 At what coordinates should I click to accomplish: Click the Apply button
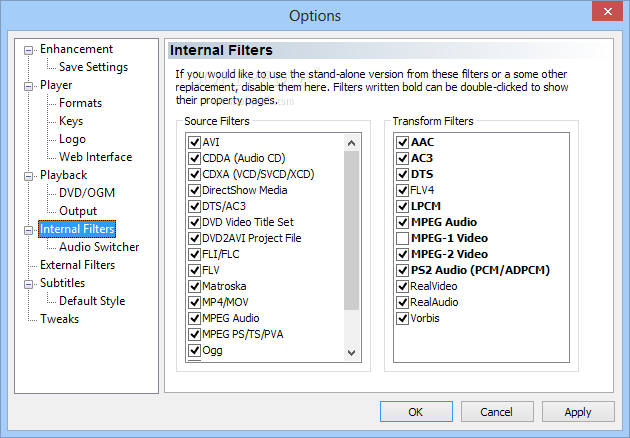coord(578,411)
